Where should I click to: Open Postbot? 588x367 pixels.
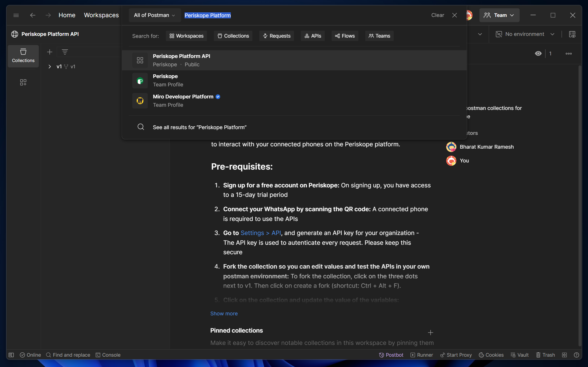tap(391, 355)
